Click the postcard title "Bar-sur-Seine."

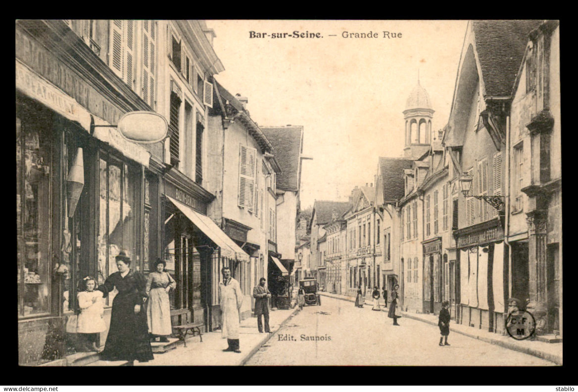tap(286, 35)
